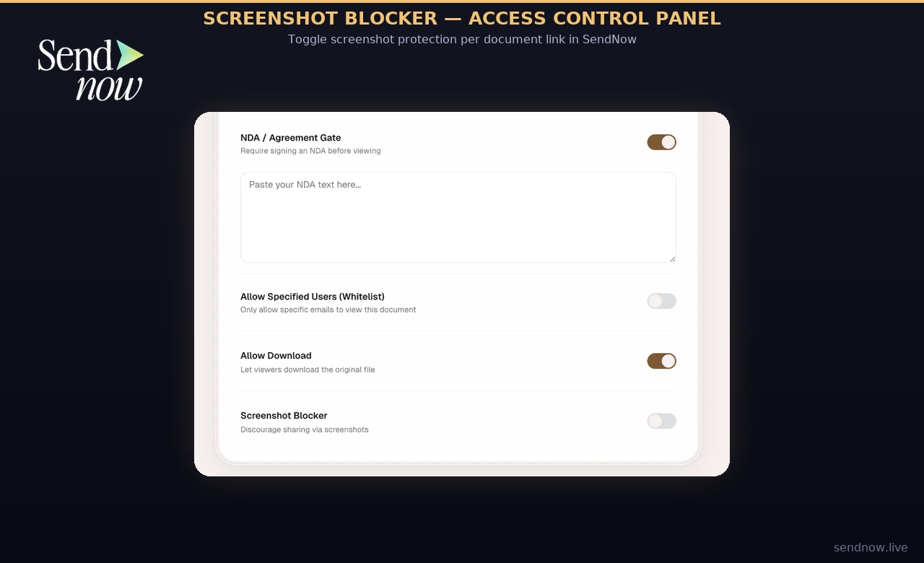Click inside the NDA text input area
The image size is (924, 563).
458,217
